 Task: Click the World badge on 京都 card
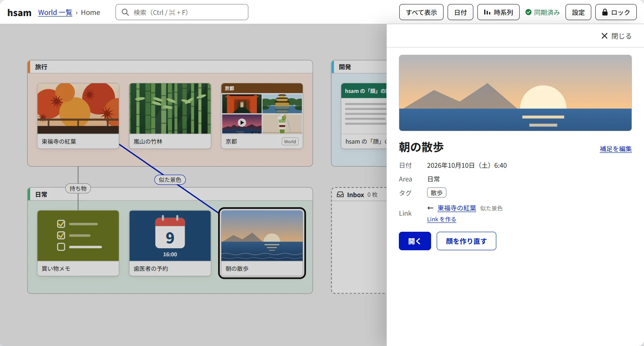(x=290, y=142)
